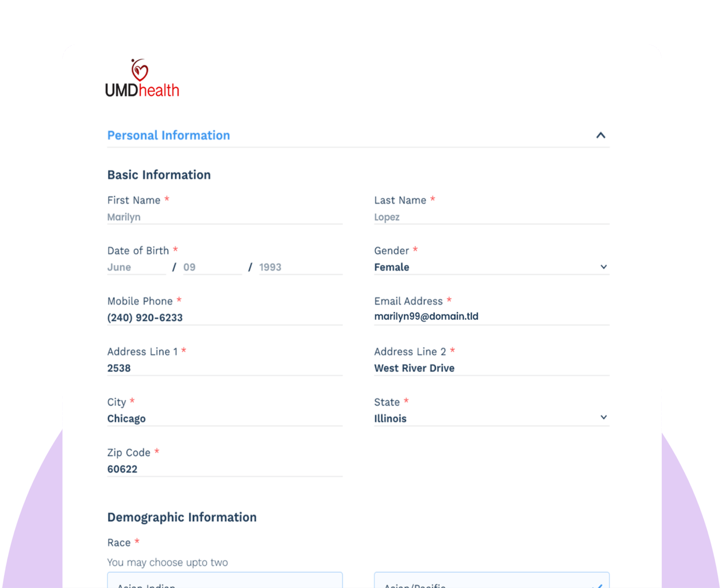Click the Date of Birth label
The image size is (722, 588).
138,251
